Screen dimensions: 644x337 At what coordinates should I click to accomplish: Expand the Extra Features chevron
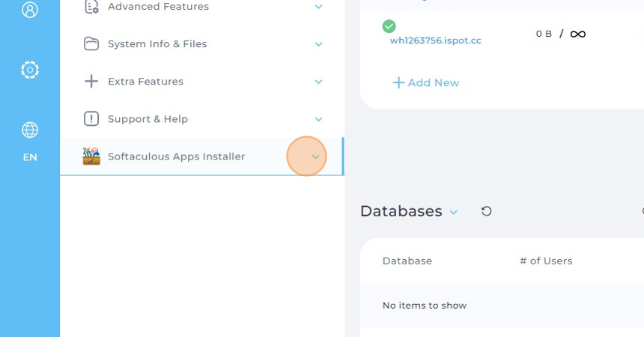pyautogui.click(x=318, y=82)
